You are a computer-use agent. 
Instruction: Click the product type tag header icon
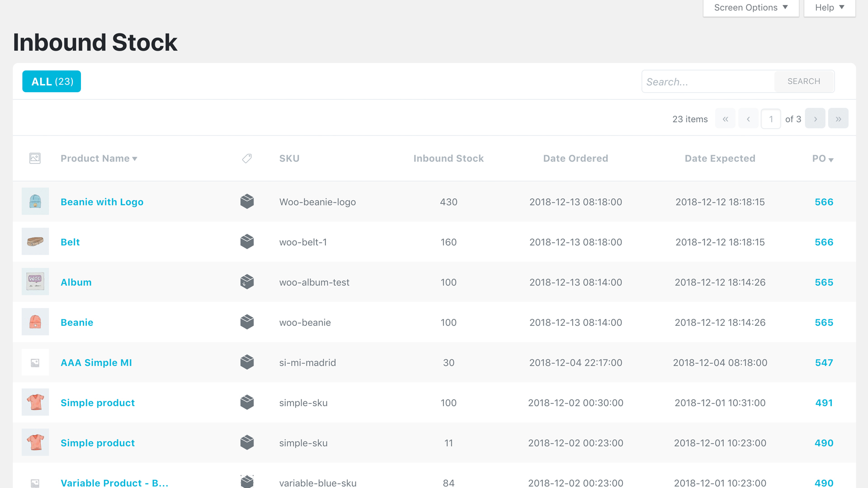tap(247, 158)
